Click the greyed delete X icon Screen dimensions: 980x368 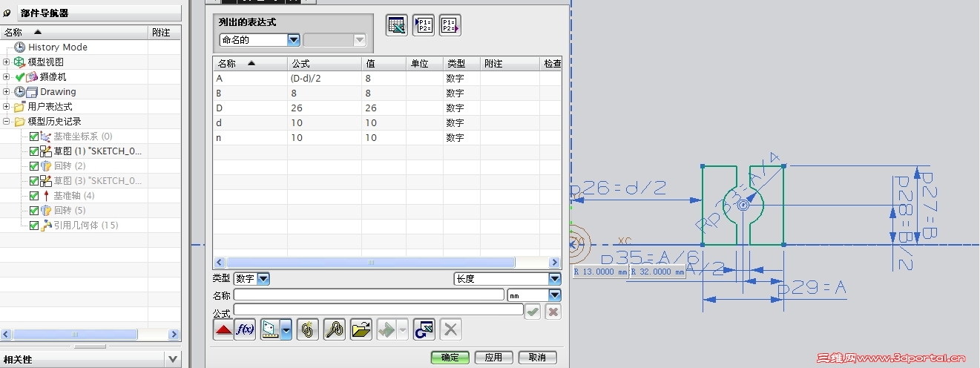451,329
